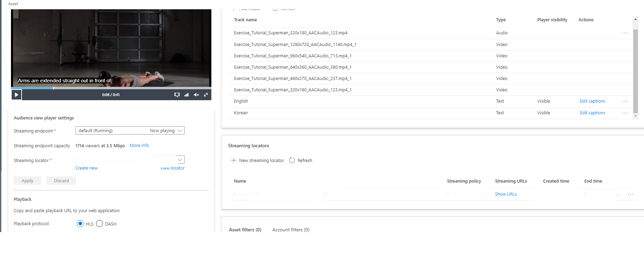Image resolution: width=644 pixels, height=266 pixels.
Task: Click the Streaming policy column header
Action: (x=464, y=181)
